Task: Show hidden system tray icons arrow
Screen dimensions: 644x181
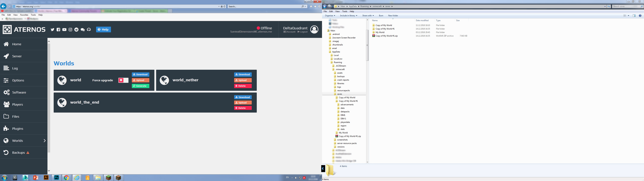Action: [292, 178]
